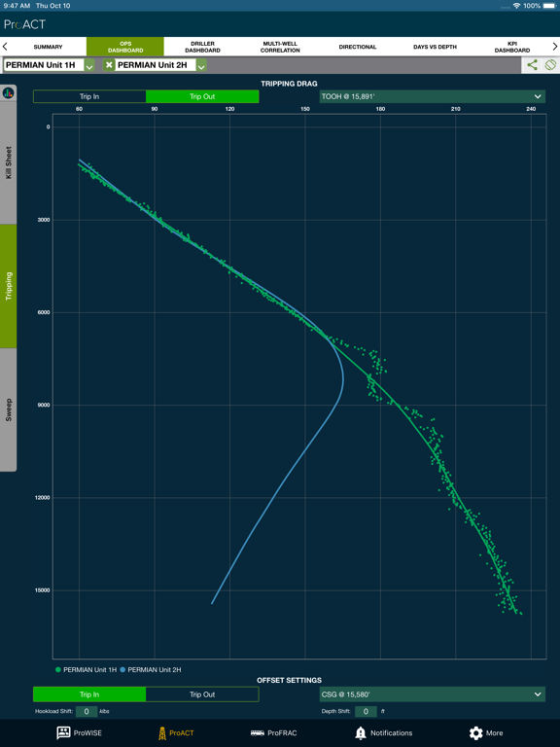
Task: Tap the ProACT logo in header
Action: click(24, 24)
